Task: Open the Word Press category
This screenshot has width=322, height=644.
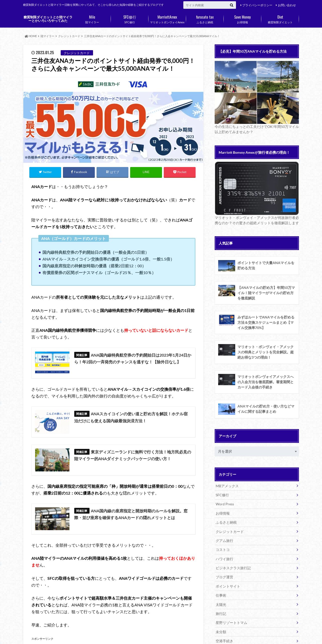Action: [x=257, y=504]
